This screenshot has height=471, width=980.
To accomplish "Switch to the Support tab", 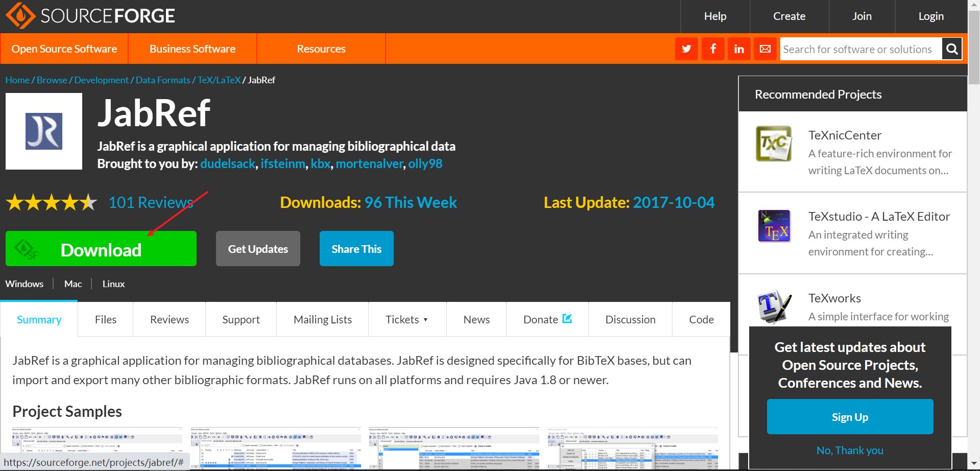I will click(x=241, y=319).
